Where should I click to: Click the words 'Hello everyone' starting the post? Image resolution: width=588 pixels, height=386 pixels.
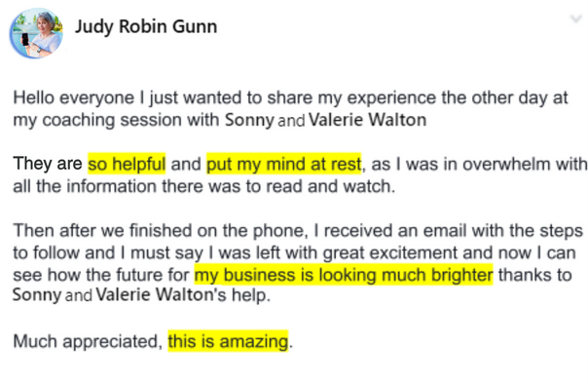pyautogui.click(x=74, y=98)
